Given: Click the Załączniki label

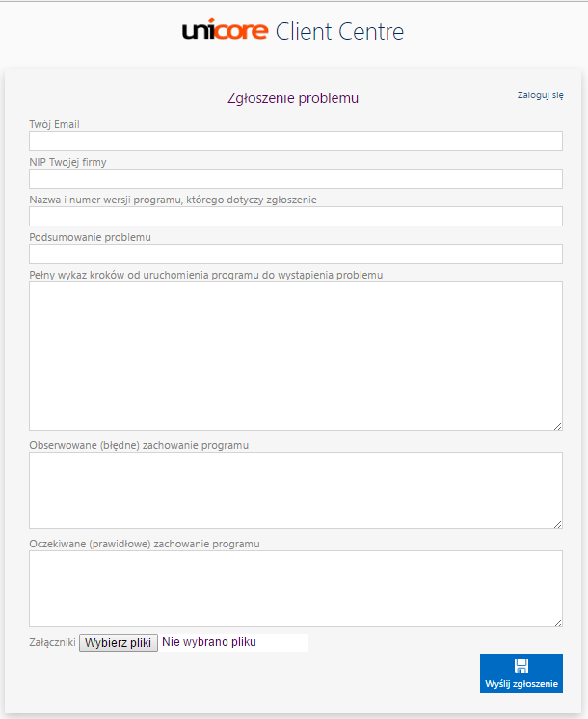Looking at the screenshot, I should tap(52, 642).
